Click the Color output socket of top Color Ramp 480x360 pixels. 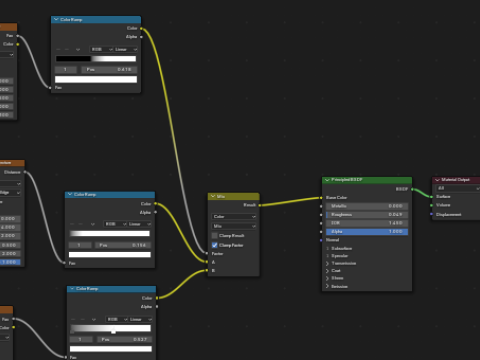coord(141,28)
